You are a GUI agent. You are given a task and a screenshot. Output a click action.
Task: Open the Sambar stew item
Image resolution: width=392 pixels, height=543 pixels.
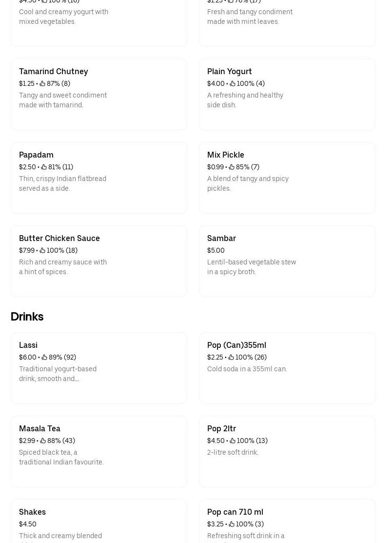[x=287, y=261]
